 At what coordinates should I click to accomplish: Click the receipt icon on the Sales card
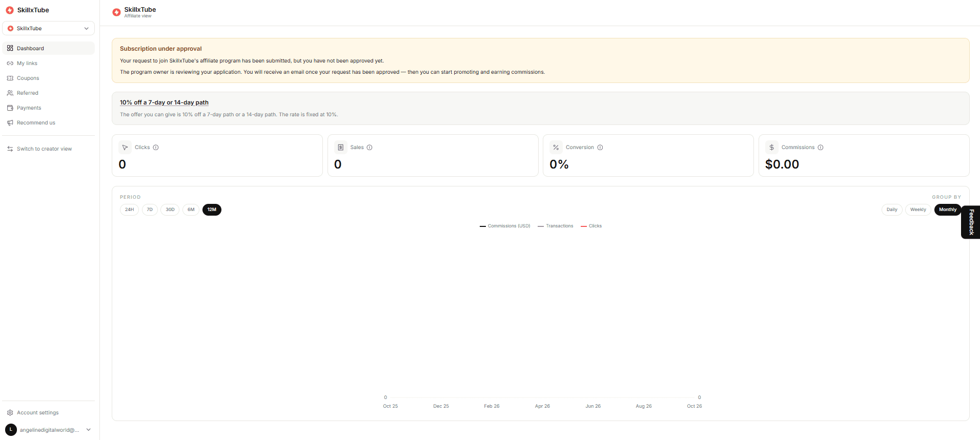point(341,148)
